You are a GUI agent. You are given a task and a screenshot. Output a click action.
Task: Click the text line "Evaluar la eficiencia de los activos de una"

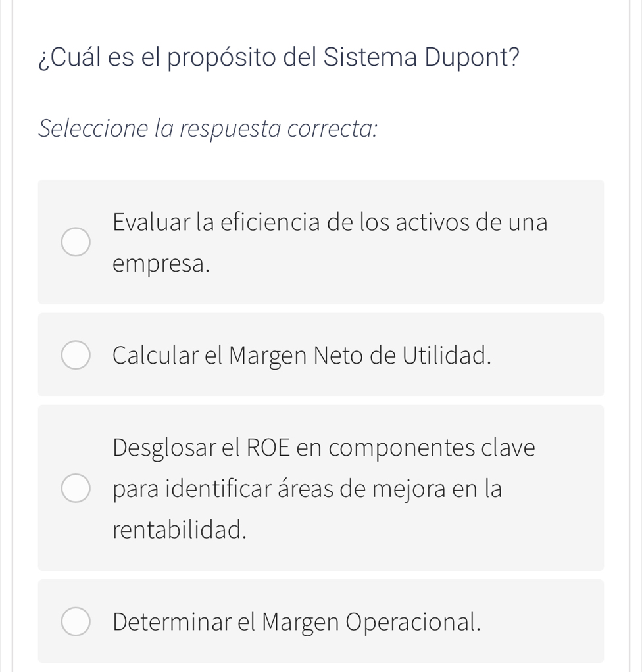pyautogui.click(x=330, y=222)
